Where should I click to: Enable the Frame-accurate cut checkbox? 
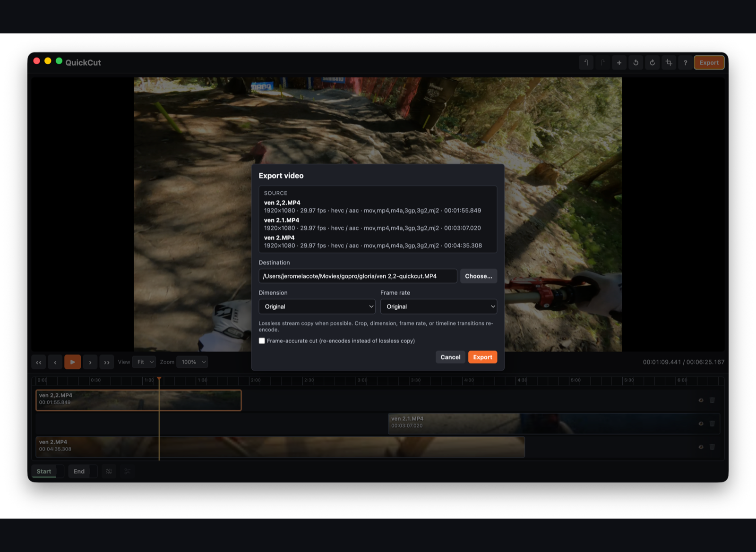[x=262, y=341]
